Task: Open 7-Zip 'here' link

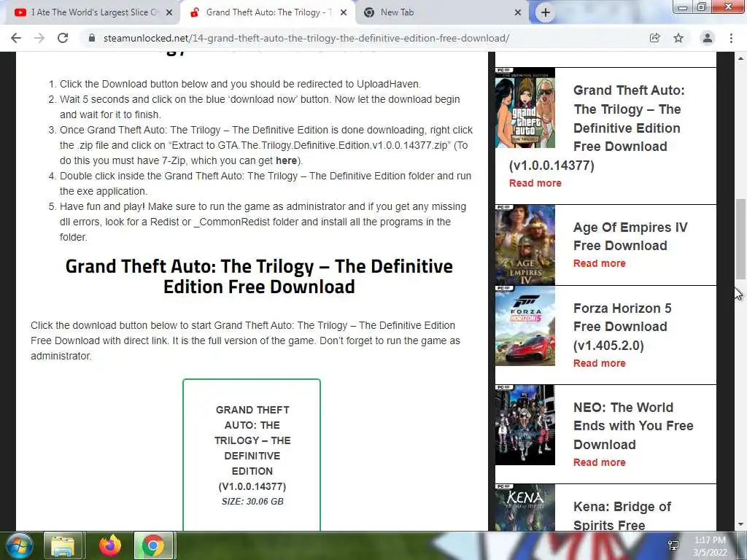Action: coord(286,160)
